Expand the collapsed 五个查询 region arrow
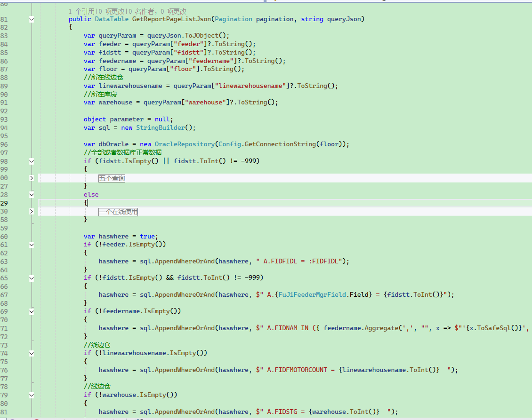 tap(32, 178)
